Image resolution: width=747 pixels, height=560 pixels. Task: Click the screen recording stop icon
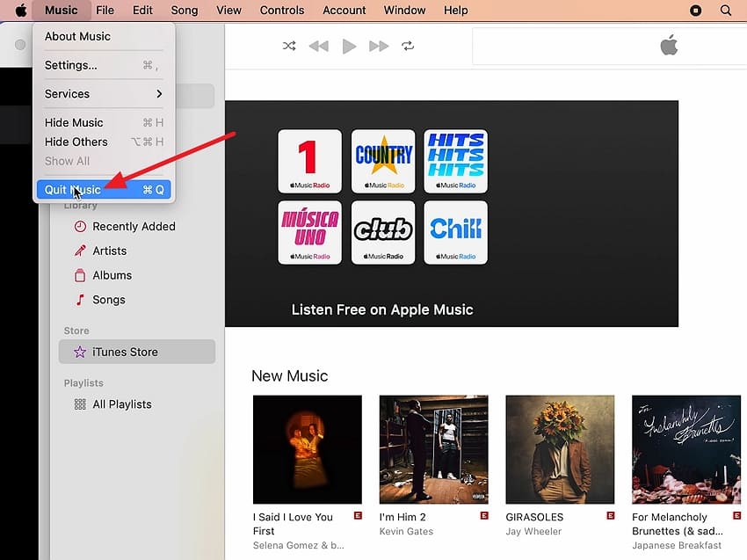click(x=695, y=10)
